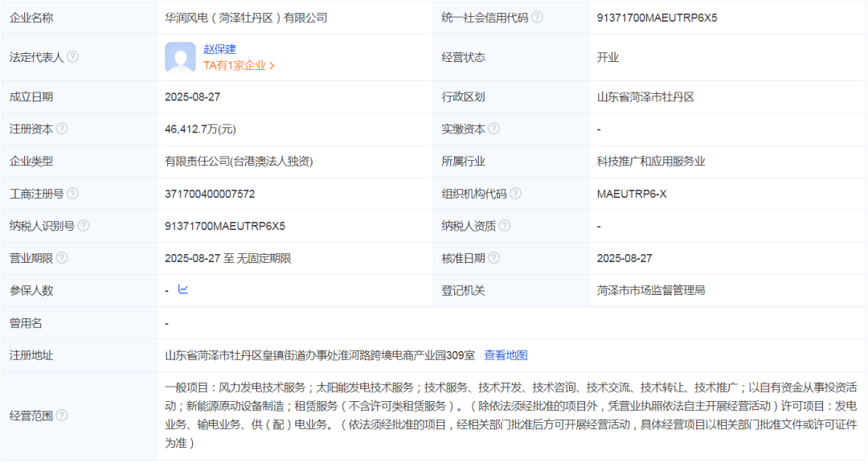This screenshot has height=463, width=868.
Task: Click the 纳税人识别号 label
Action: pos(42,226)
